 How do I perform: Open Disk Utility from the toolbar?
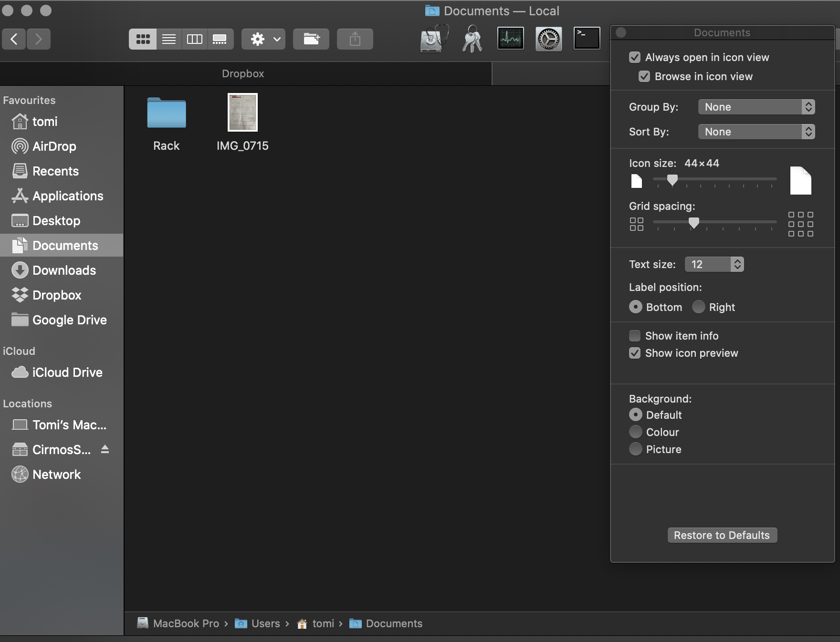click(x=434, y=39)
